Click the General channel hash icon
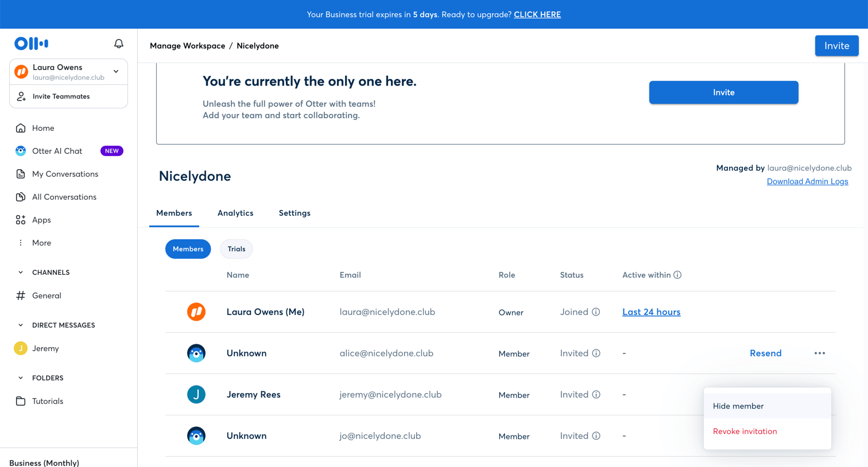 click(21, 295)
